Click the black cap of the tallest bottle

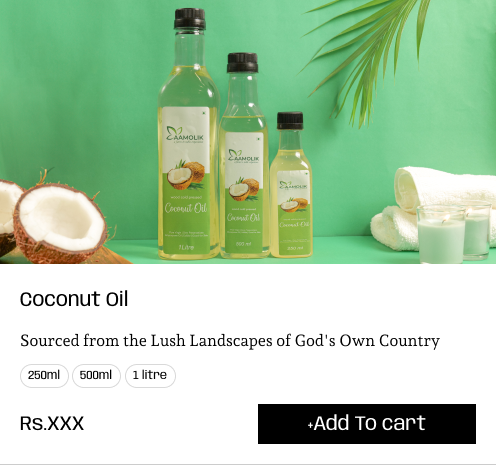point(189,19)
